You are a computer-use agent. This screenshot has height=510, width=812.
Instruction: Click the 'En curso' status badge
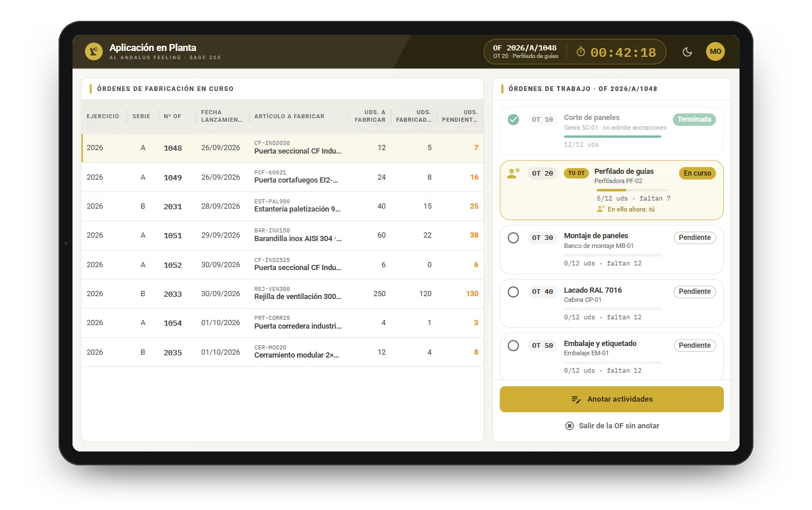(x=697, y=173)
